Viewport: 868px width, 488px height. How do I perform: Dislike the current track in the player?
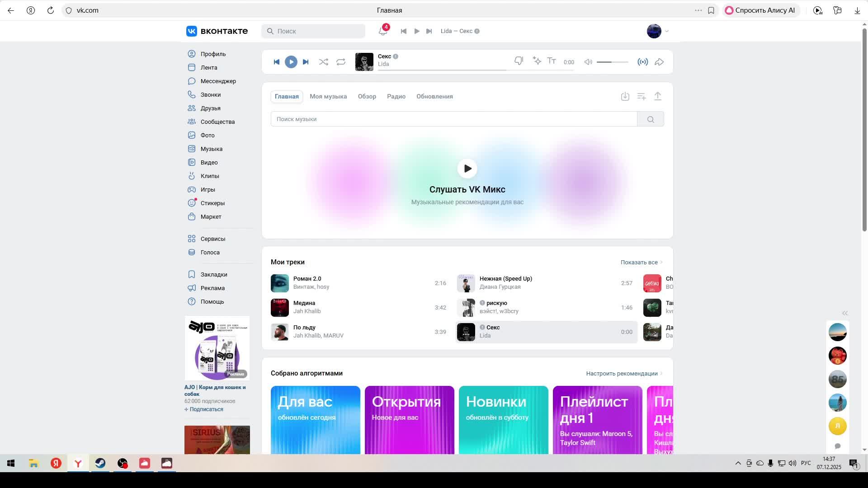(519, 61)
